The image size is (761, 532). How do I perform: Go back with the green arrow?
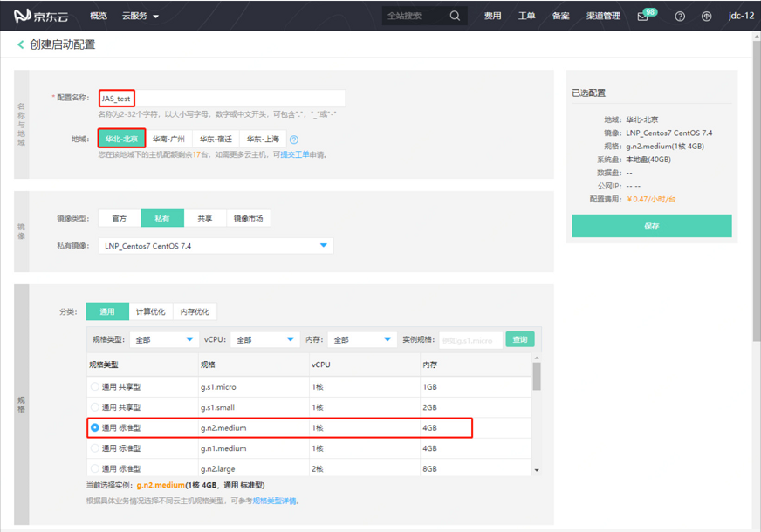[x=20, y=44]
